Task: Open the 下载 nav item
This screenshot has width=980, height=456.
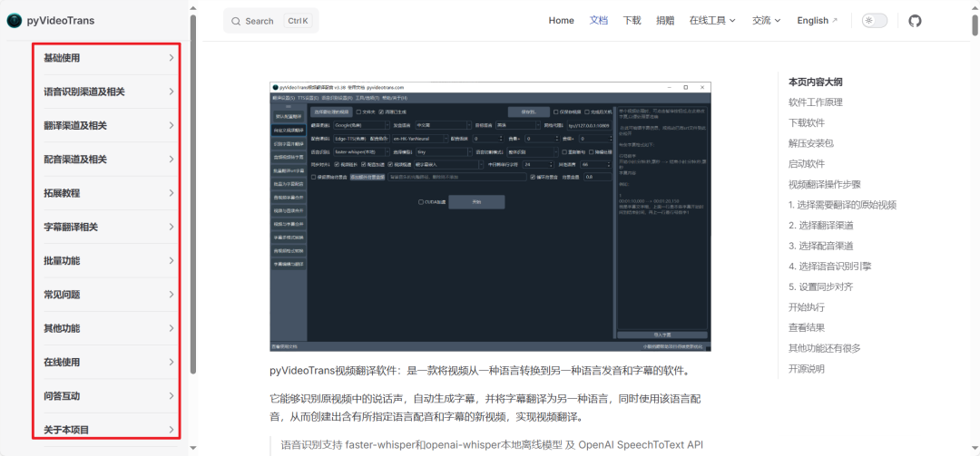Action: (x=632, y=21)
